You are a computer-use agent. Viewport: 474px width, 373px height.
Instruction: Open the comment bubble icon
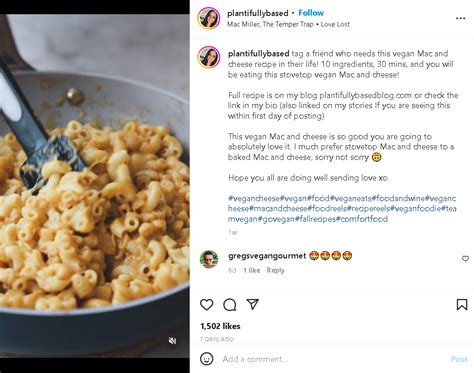click(x=230, y=304)
